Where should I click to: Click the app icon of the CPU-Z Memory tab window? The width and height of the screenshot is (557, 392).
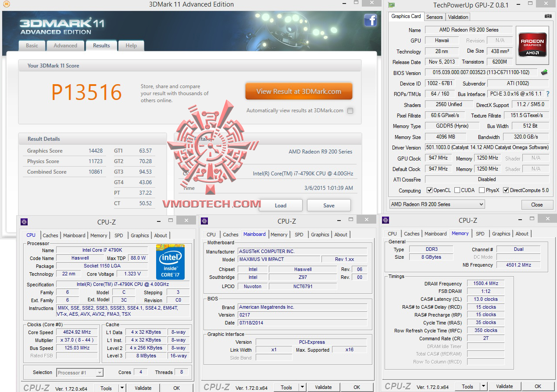386,220
